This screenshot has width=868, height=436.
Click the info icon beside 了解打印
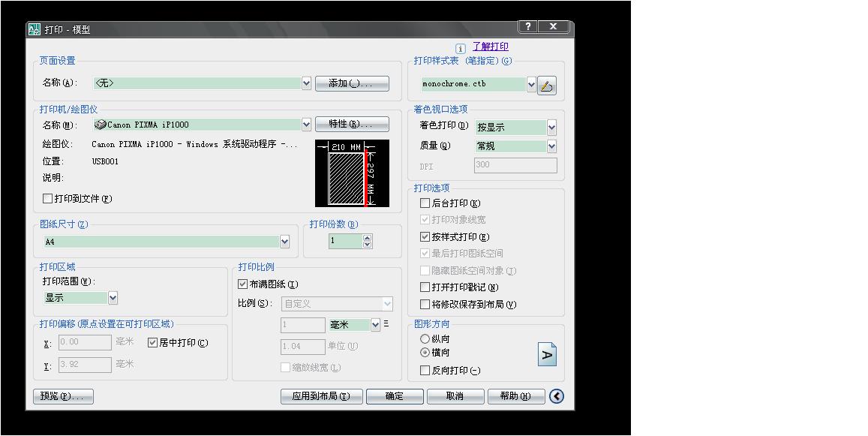[460, 49]
